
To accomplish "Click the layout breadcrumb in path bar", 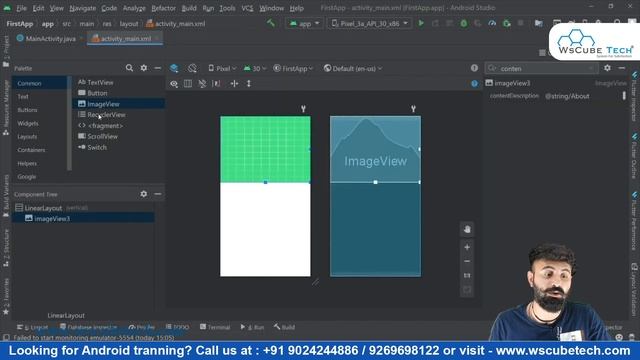I will tap(129, 24).
